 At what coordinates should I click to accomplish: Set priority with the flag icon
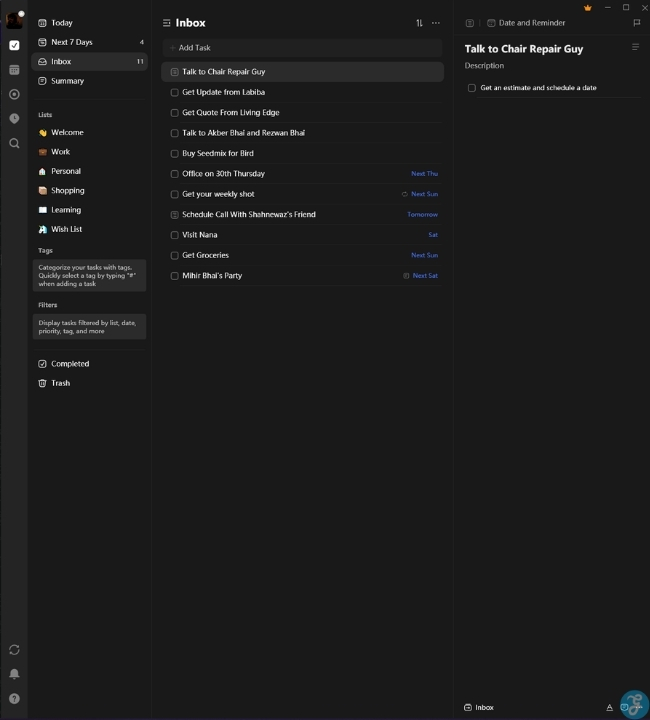coord(637,23)
